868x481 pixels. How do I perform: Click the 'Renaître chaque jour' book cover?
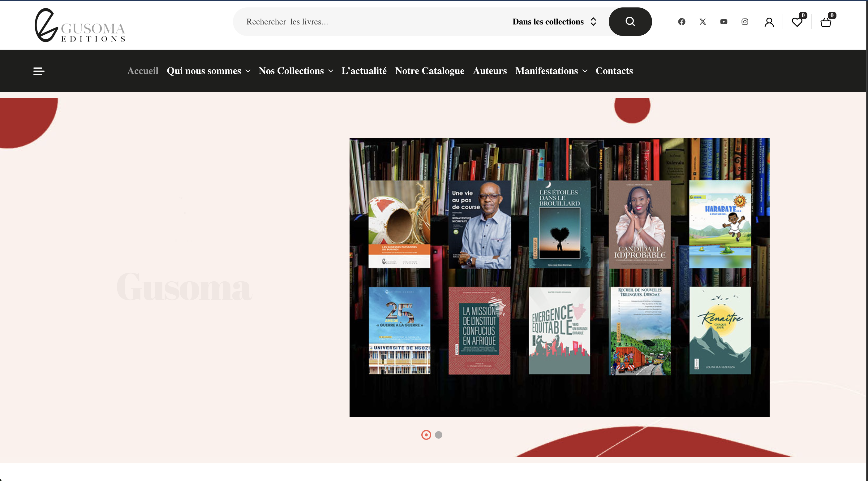[x=720, y=331]
